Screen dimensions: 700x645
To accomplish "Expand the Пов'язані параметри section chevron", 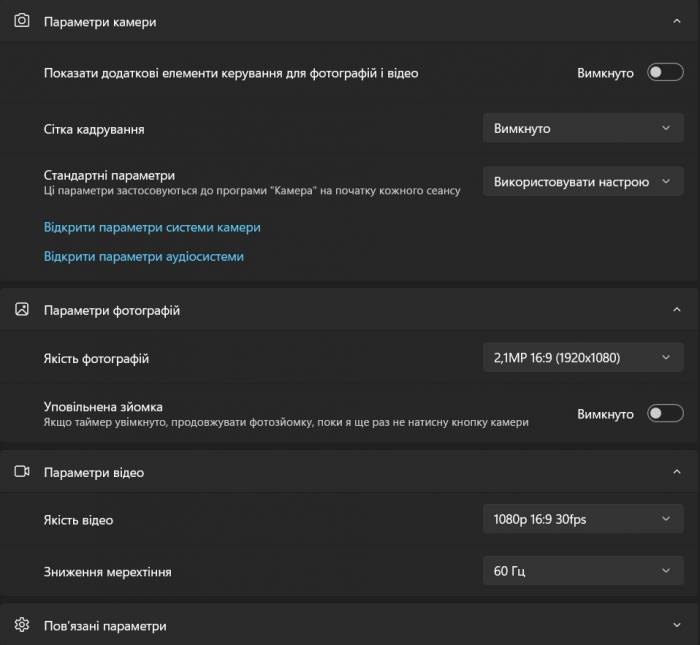I will (677, 625).
